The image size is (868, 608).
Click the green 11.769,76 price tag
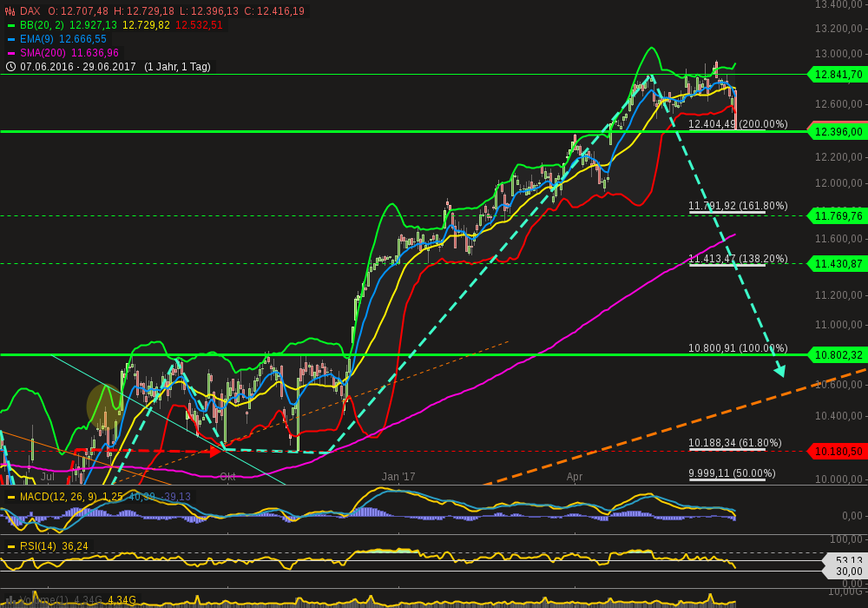838,216
